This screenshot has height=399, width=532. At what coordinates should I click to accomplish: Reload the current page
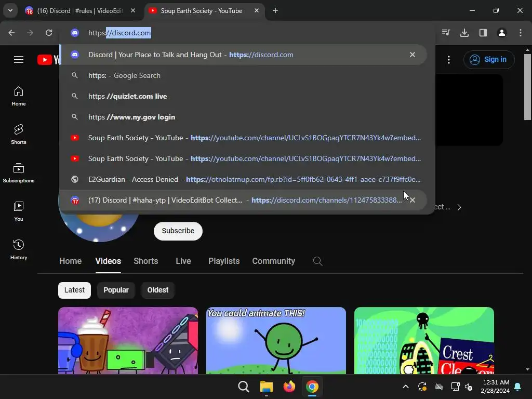click(x=49, y=33)
